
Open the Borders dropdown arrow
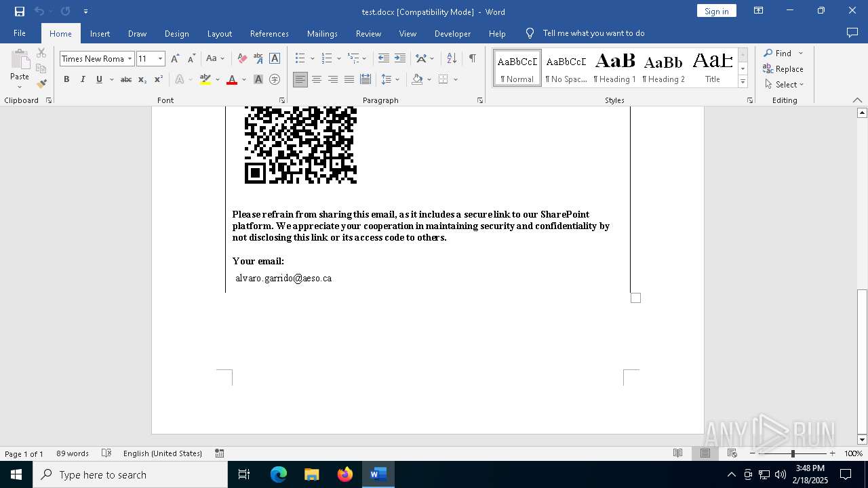(x=456, y=79)
